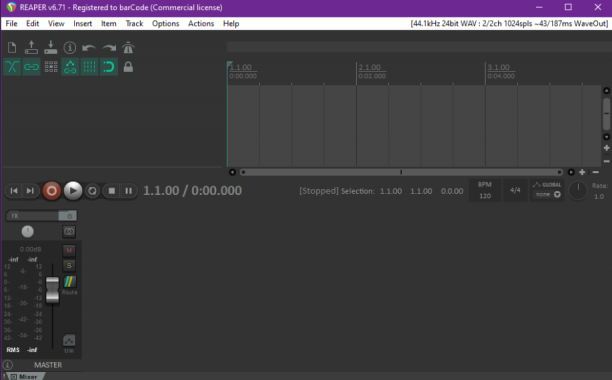Click the Pause button

coord(128,191)
